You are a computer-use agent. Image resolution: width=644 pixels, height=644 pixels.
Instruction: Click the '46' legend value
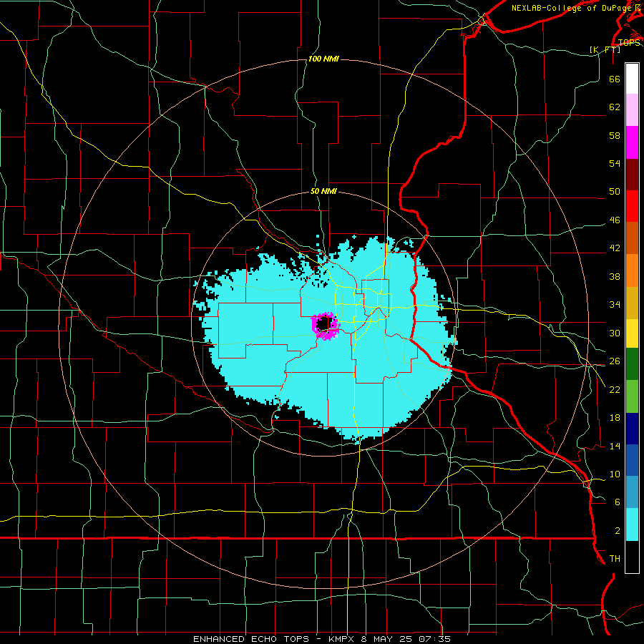(615, 220)
